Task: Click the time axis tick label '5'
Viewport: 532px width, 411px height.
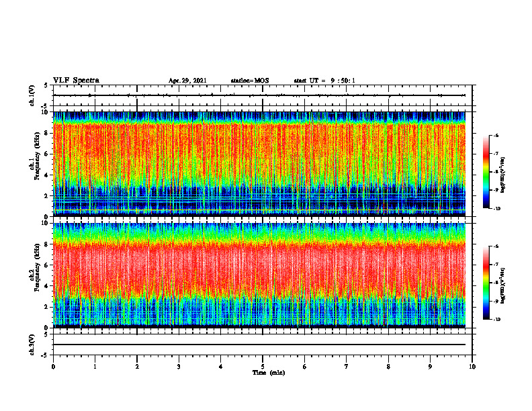Action: pos(263,367)
